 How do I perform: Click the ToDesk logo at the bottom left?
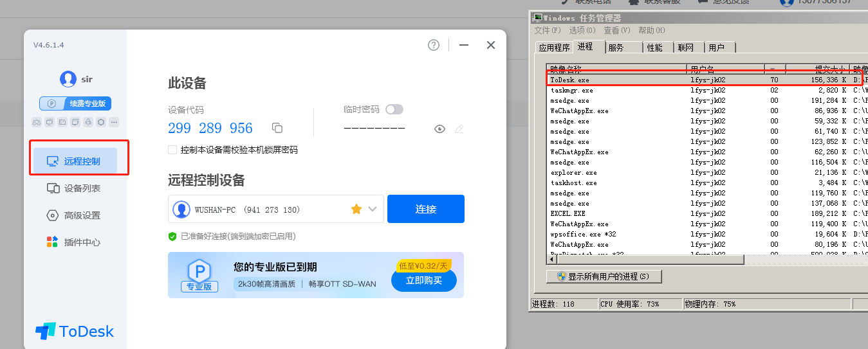(75, 331)
